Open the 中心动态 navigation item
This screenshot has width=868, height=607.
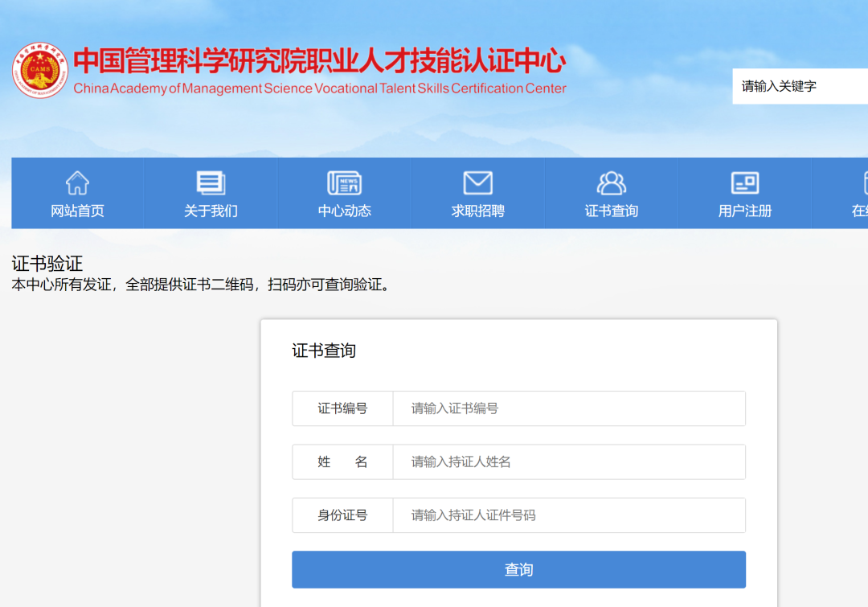344,211
